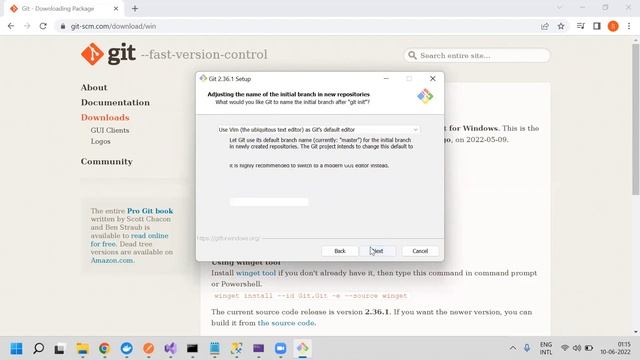Open the Amazon.com link
The height and width of the screenshot is (360, 640).
click(112, 260)
